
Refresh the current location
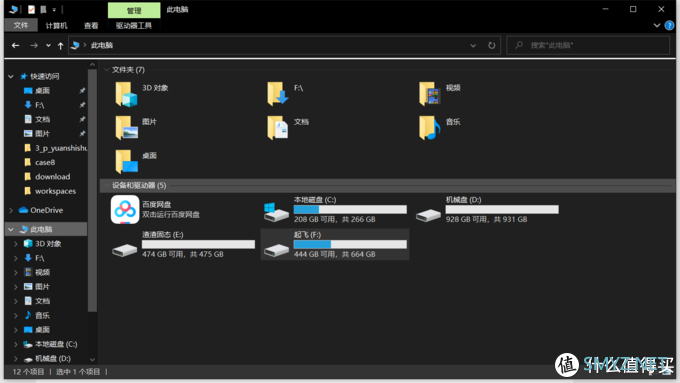[491, 46]
